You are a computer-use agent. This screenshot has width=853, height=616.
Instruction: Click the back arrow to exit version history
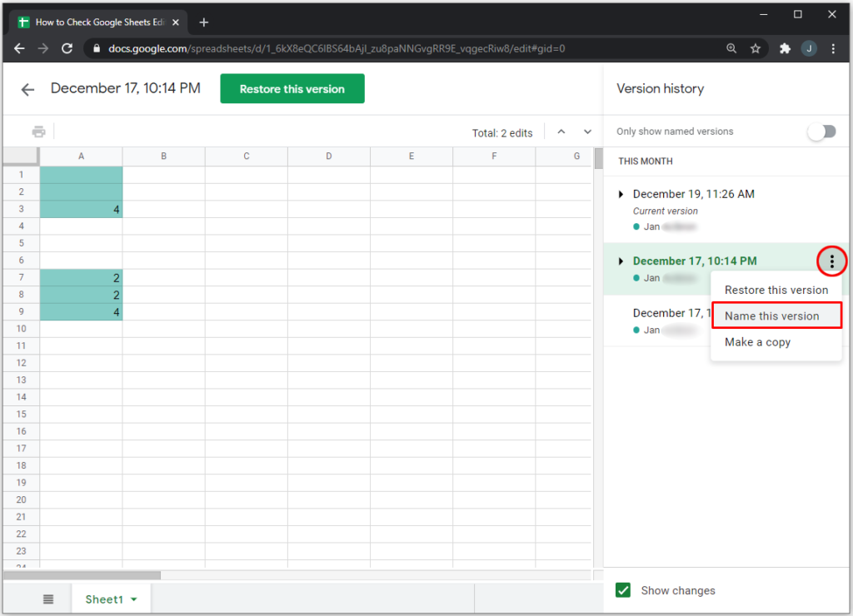click(x=27, y=88)
